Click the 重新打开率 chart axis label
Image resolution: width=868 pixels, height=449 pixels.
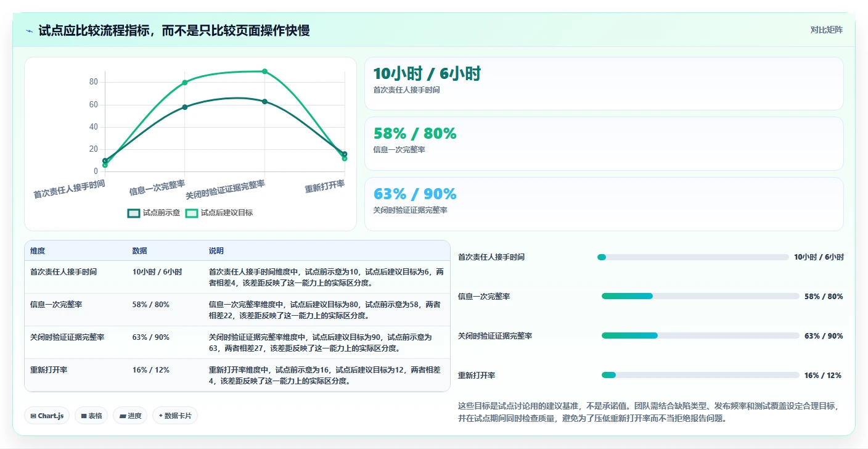pos(325,187)
